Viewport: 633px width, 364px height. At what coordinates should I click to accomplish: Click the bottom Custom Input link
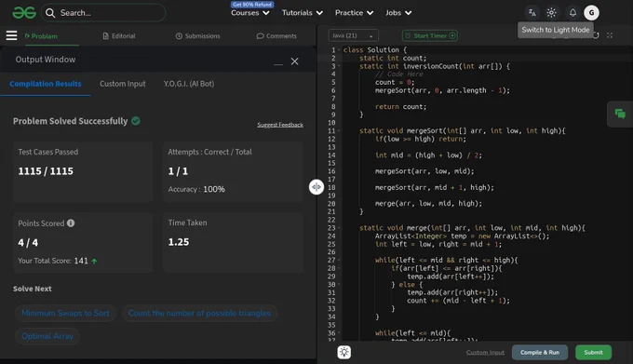click(485, 352)
